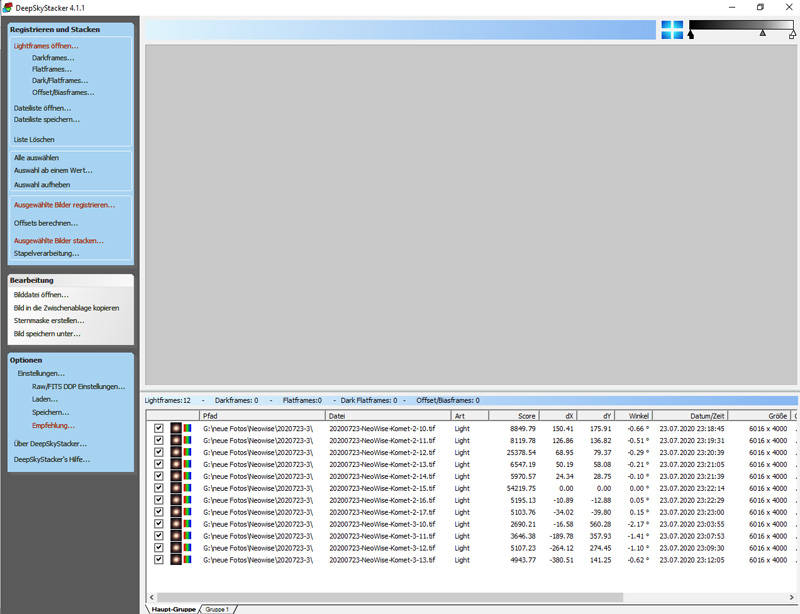Deselect the NeoWise-Komet-3-12.tif checkbox
800x614 pixels.
158,548
